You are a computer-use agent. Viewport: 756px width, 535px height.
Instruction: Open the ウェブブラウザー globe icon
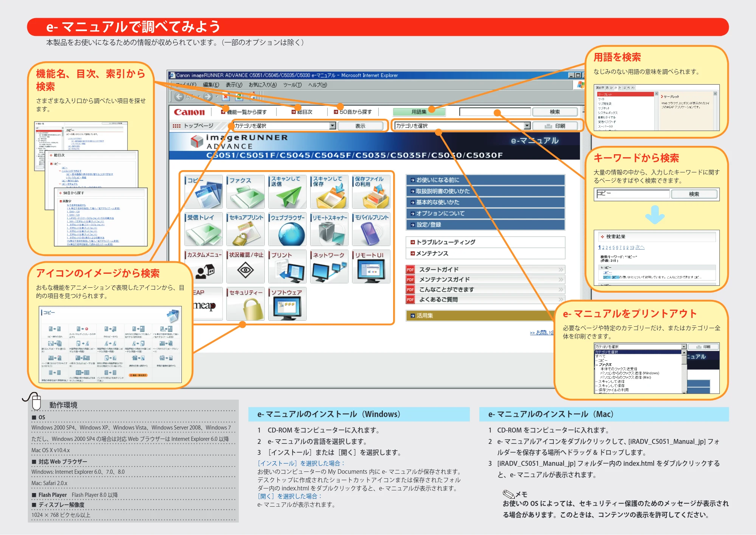point(287,229)
